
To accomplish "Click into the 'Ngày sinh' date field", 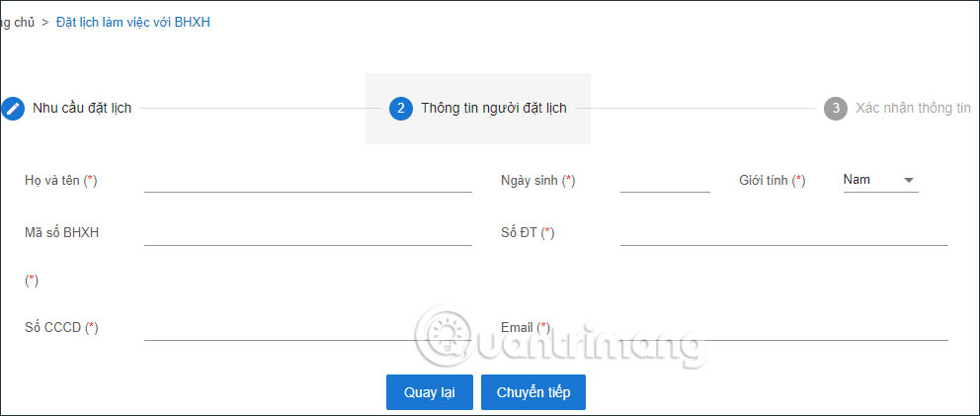I will coord(665,180).
